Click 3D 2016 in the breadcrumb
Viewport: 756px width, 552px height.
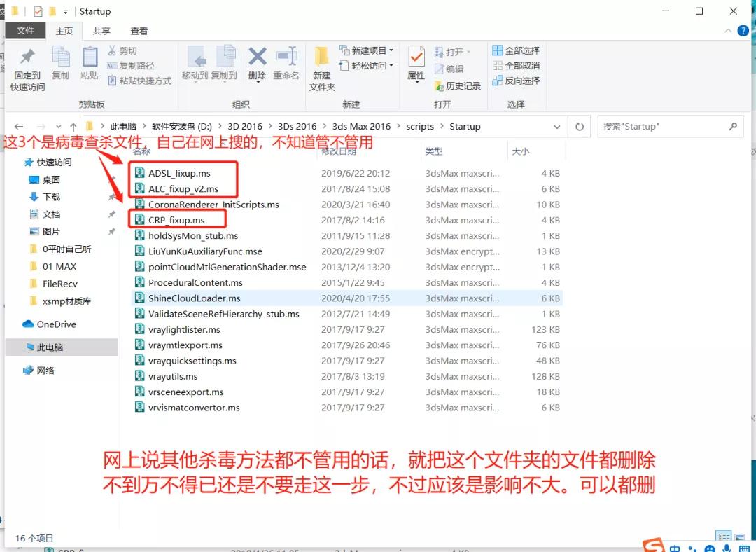tap(245, 126)
